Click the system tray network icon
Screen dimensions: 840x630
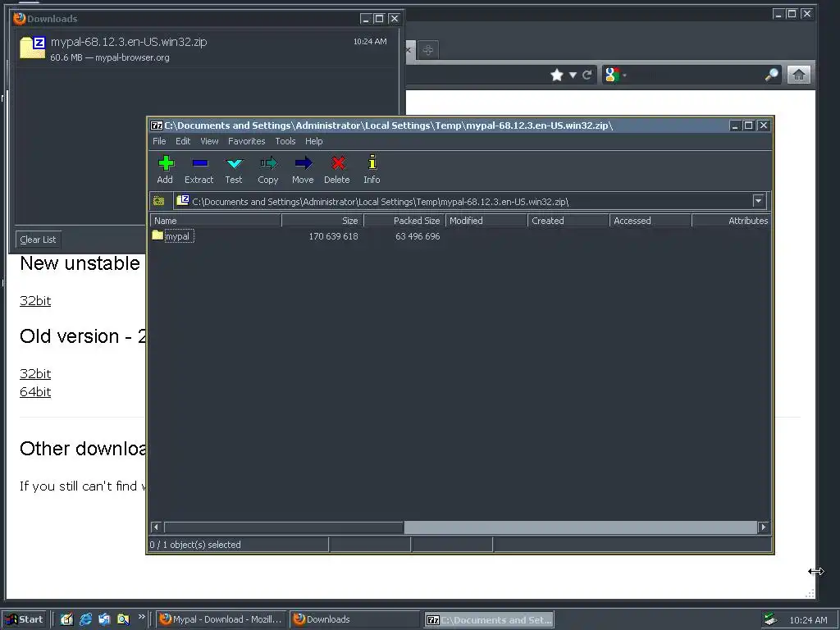[x=770, y=620]
